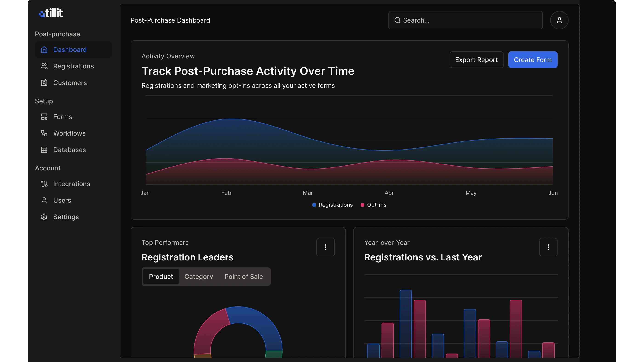Click the Registrations people icon in sidebar
The image size is (644, 362).
pos(44,66)
